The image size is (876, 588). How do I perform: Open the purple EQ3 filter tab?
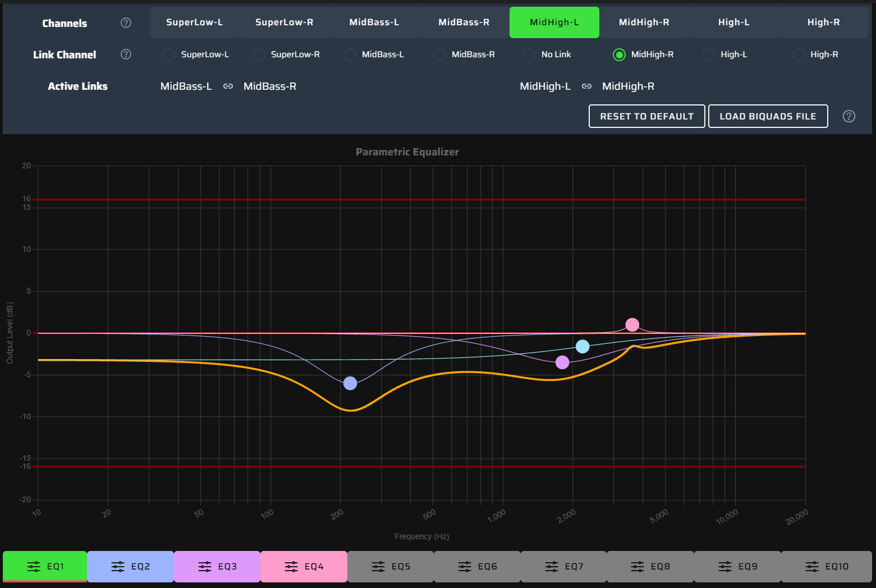tap(217, 567)
